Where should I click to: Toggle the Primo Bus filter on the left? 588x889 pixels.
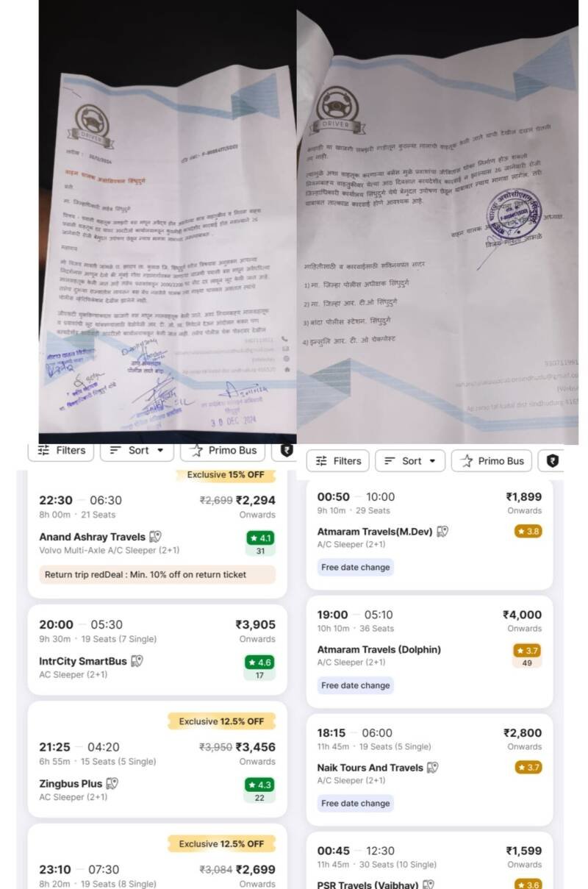(223, 450)
